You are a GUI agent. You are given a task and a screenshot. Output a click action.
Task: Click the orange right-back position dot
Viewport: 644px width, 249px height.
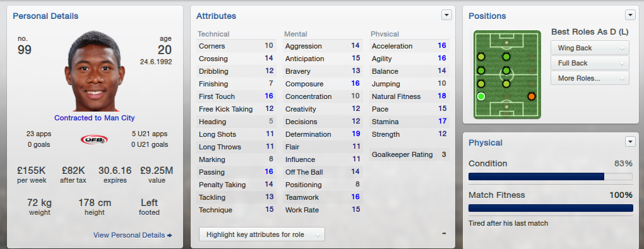pyautogui.click(x=532, y=97)
